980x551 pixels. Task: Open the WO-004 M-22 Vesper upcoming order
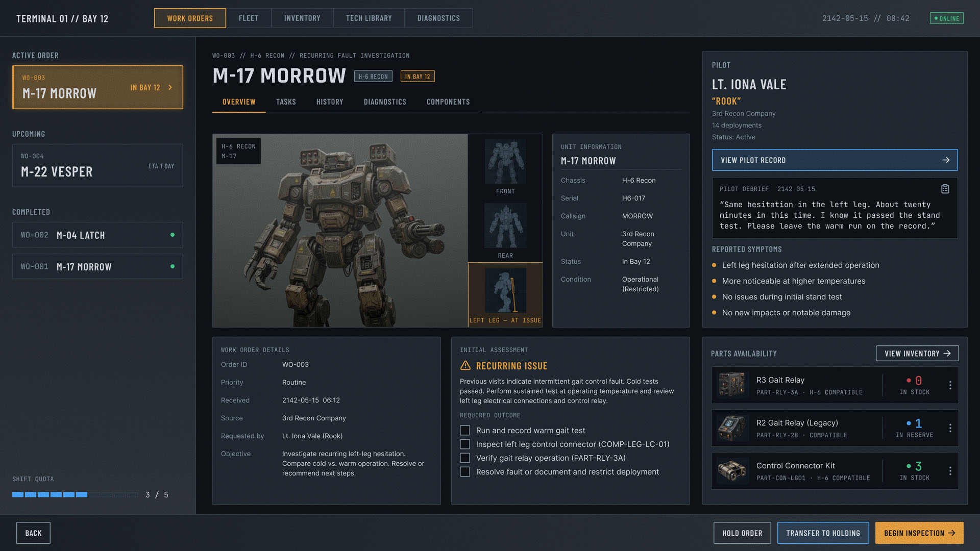97,165
